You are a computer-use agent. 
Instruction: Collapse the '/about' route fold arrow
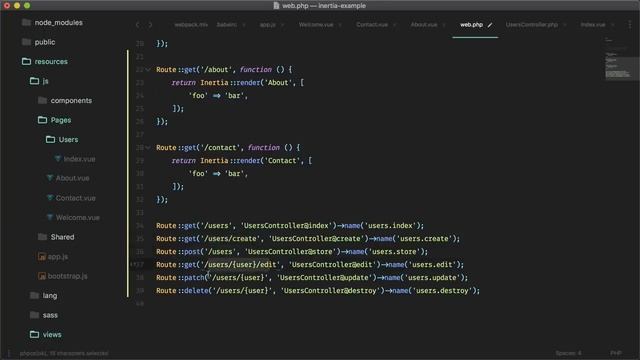pyautogui.click(x=148, y=70)
